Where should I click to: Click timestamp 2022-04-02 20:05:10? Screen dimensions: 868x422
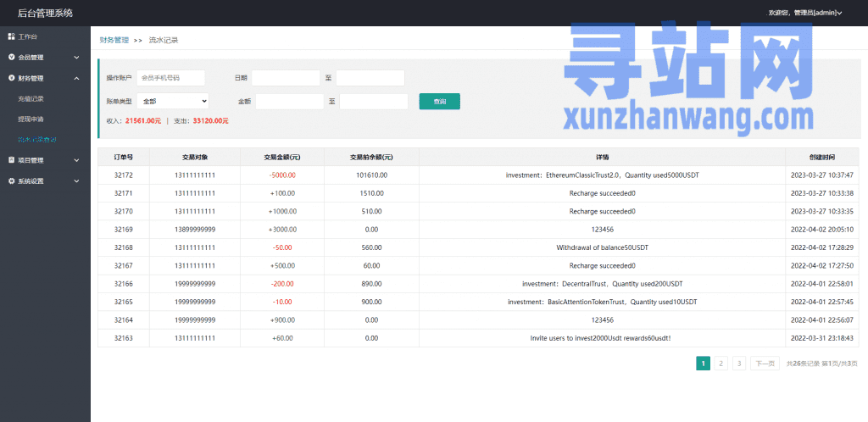[x=822, y=230]
